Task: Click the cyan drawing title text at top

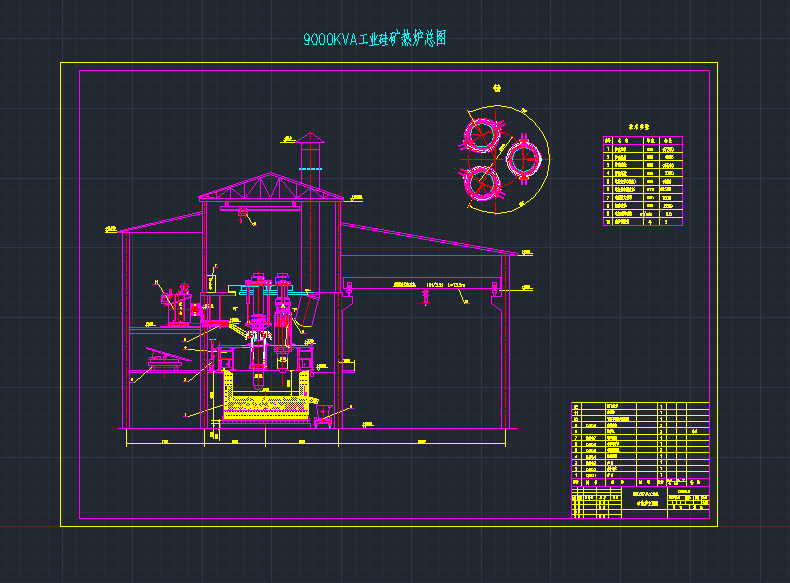Action: (374, 39)
